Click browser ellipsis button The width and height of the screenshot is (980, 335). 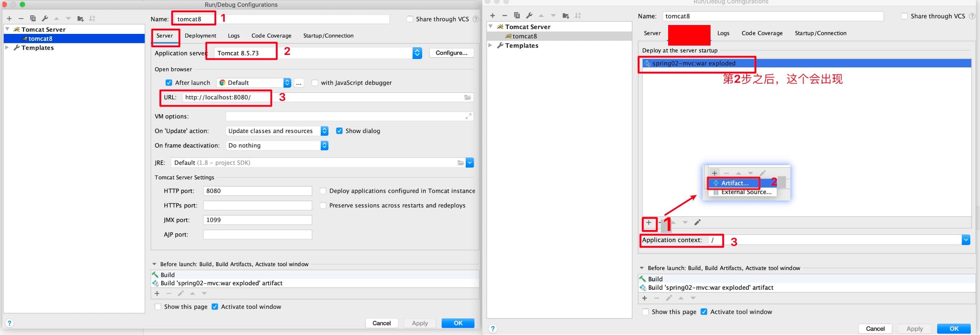point(299,83)
